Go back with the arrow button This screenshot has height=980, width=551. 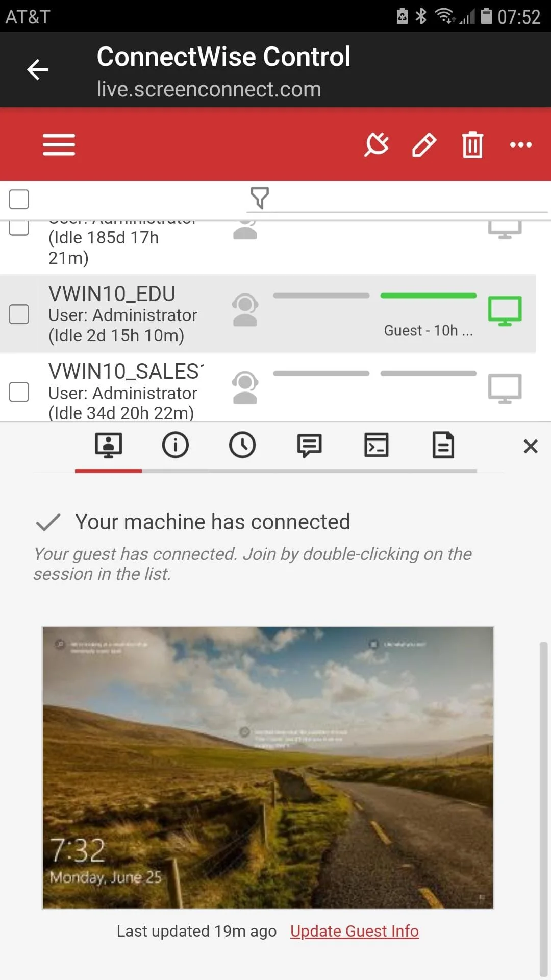click(38, 70)
